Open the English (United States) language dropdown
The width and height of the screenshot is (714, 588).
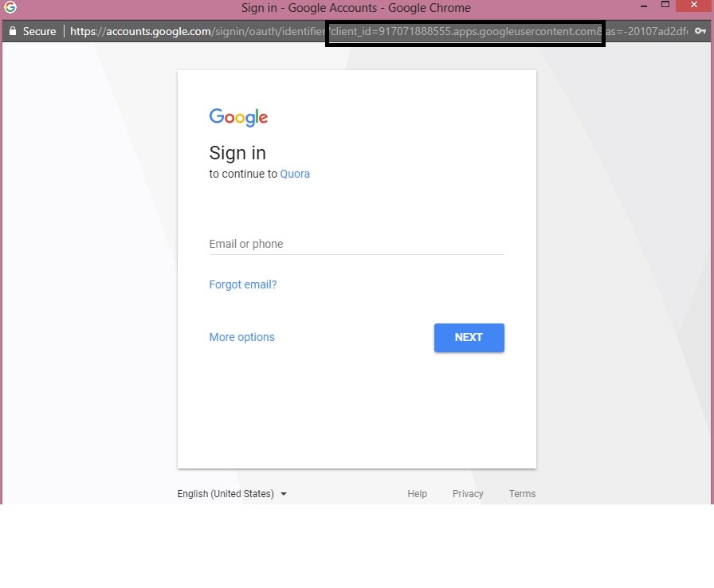[x=232, y=494]
